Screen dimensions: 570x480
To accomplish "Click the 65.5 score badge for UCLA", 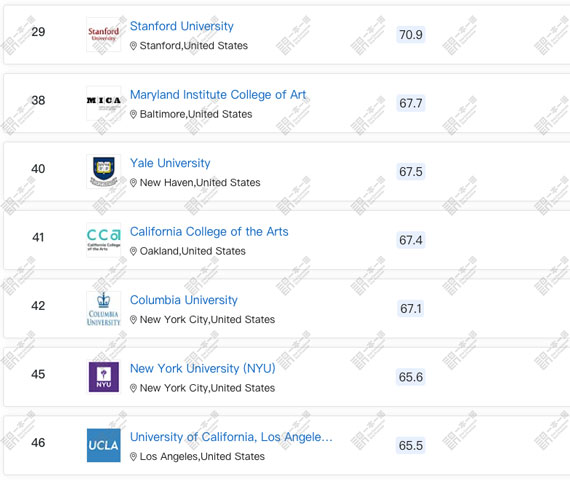I will point(410,445).
